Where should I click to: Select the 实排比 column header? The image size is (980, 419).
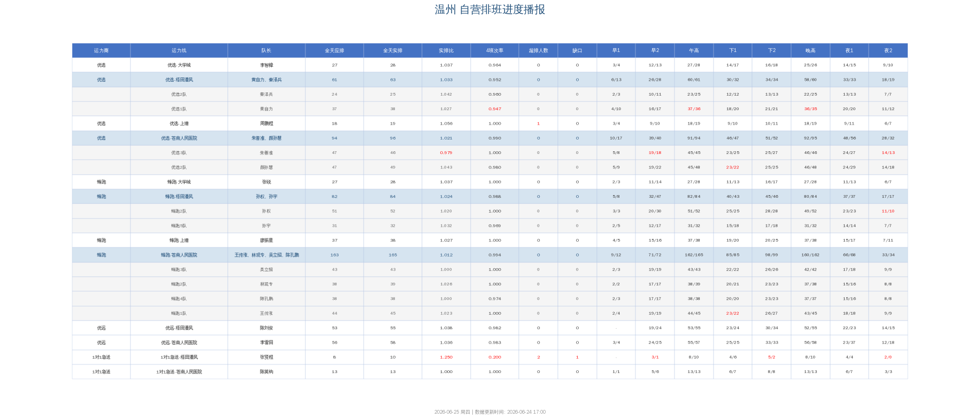(x=446, y=50)
